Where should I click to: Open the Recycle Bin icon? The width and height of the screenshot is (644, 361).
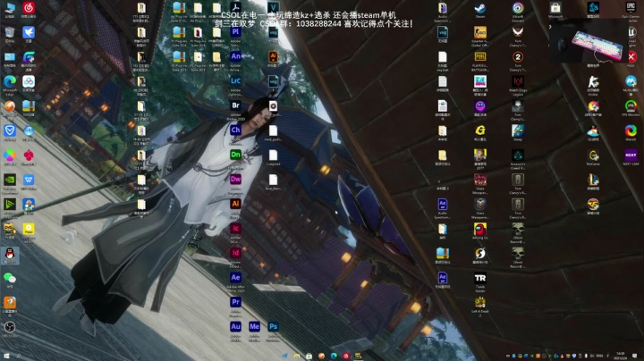coord(10,32)
